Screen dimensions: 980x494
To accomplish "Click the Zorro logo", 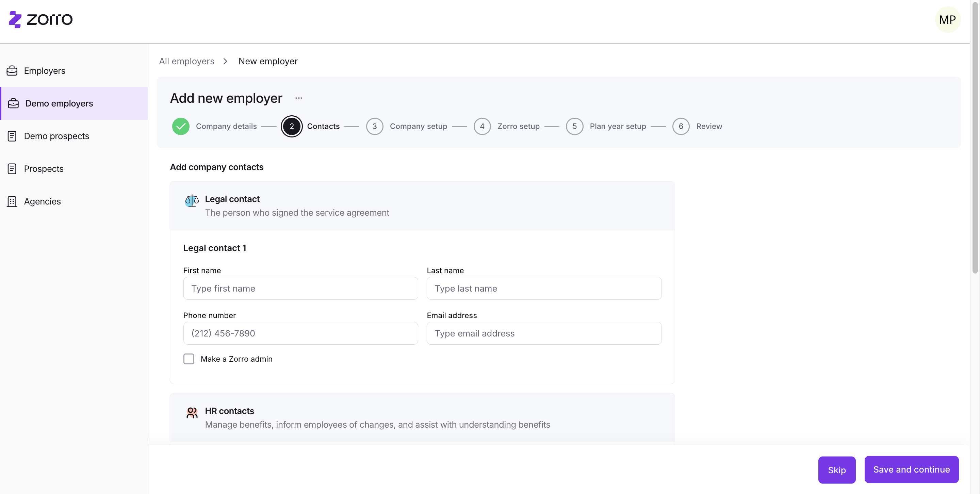I will coord(40,19).
